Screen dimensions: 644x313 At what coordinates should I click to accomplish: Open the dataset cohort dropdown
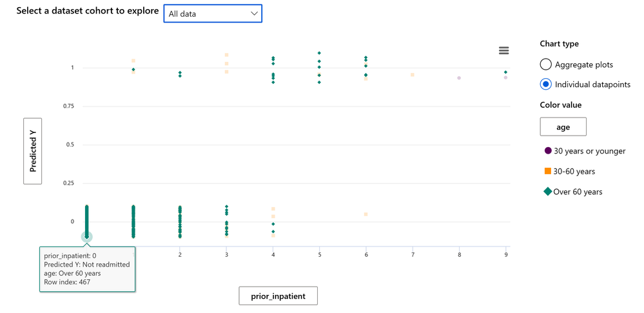(x=213, y=14)
